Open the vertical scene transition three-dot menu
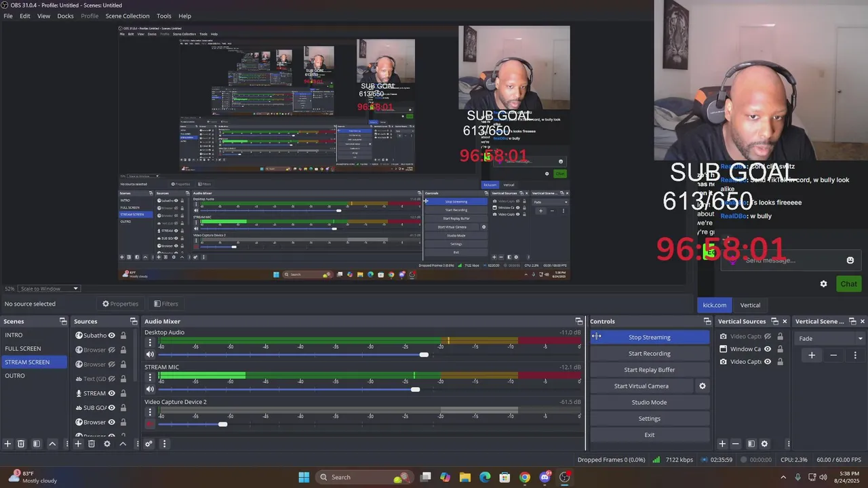This screenshot has width=868, height=488. (855, 355)
